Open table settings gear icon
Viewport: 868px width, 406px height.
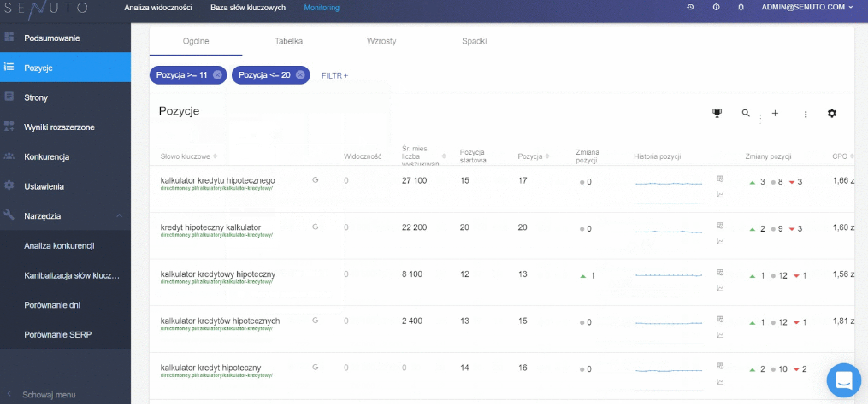pos(831,114)
